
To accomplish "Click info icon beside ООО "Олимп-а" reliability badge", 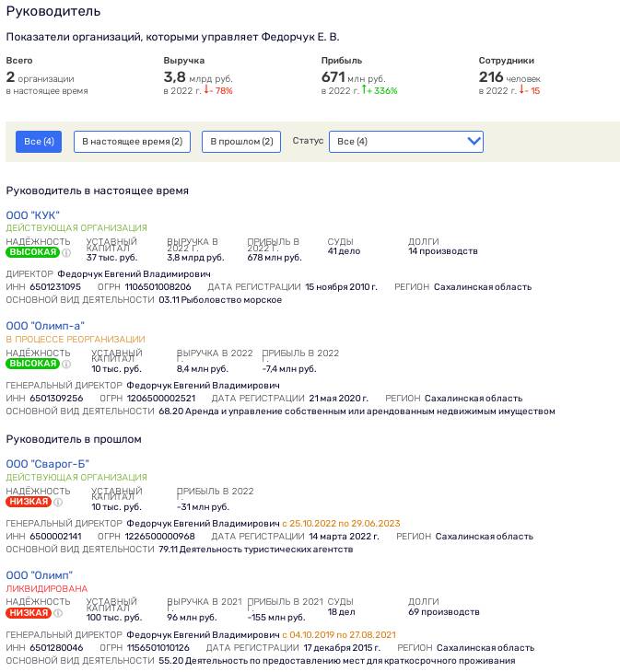I will point(66,364).
